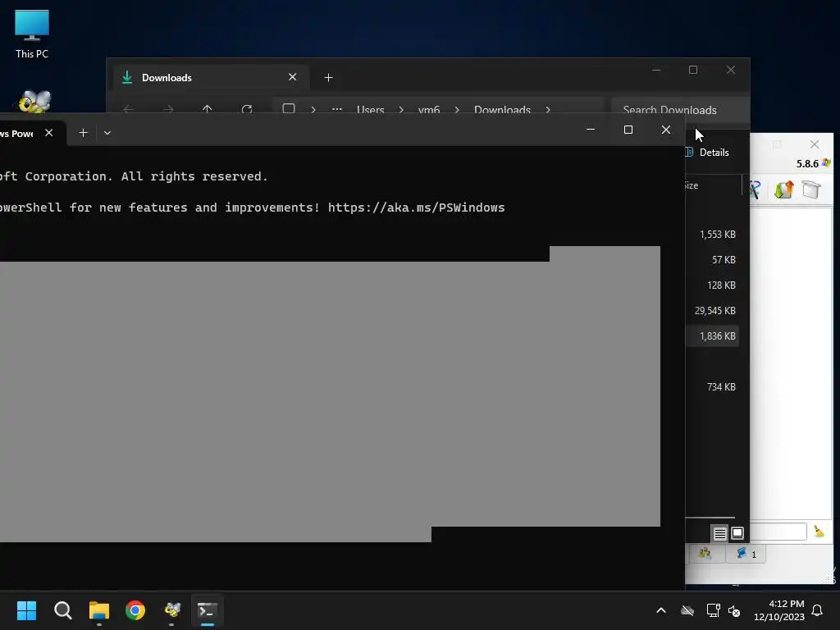Screen dimensions: 840x630
Task: Switch to the bee app on the taskbar
Action: click(171, 610)
